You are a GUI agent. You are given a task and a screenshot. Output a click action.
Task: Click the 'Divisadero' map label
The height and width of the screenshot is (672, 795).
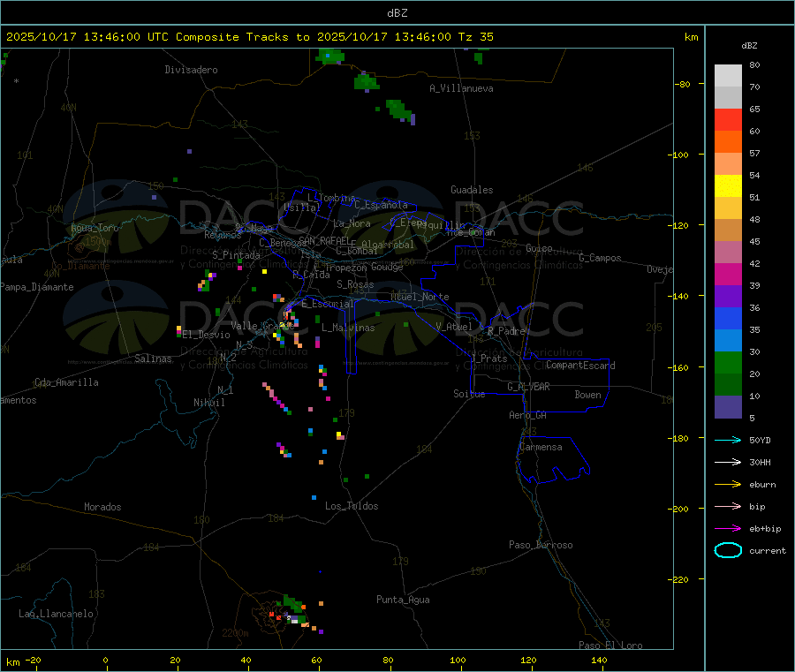(191, 70)
